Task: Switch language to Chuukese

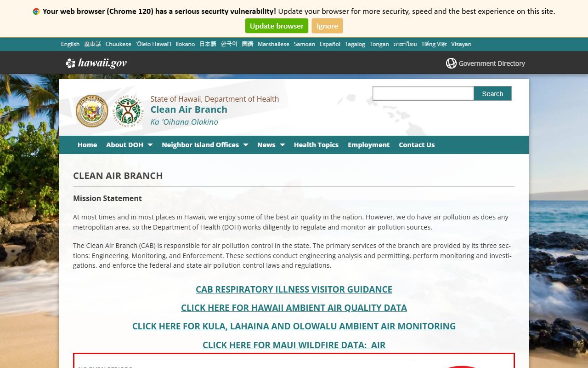Action: [x=119, y=44]
